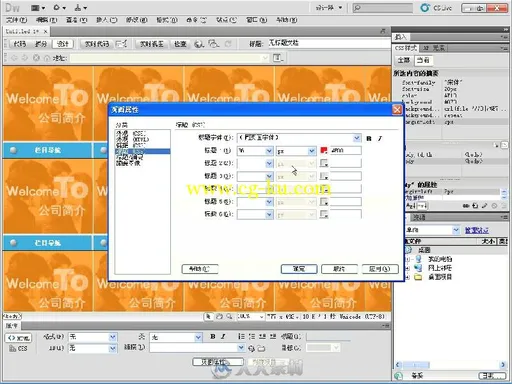Close the Untitled document tab
The height and width of the screenshot is (384, 512).
point(46,31)
